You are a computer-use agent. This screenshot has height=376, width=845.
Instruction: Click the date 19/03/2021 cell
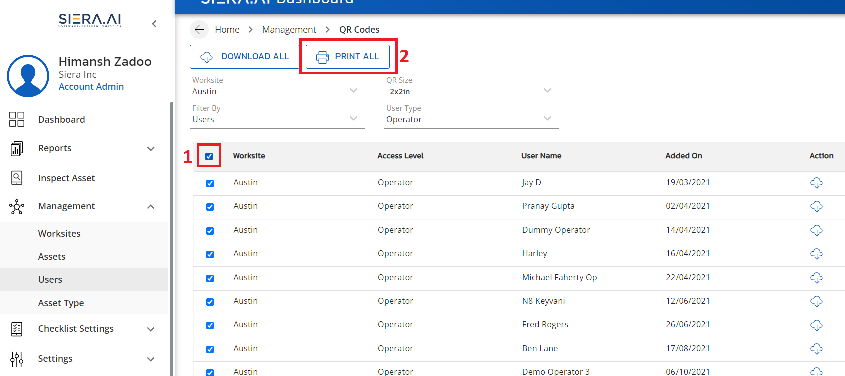tap(688, 183)
